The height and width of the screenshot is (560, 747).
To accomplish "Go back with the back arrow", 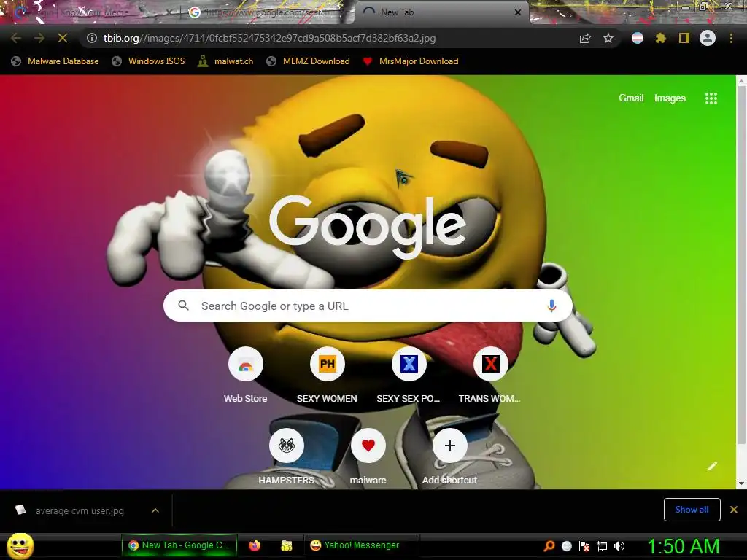I will [x=16, y=38].
